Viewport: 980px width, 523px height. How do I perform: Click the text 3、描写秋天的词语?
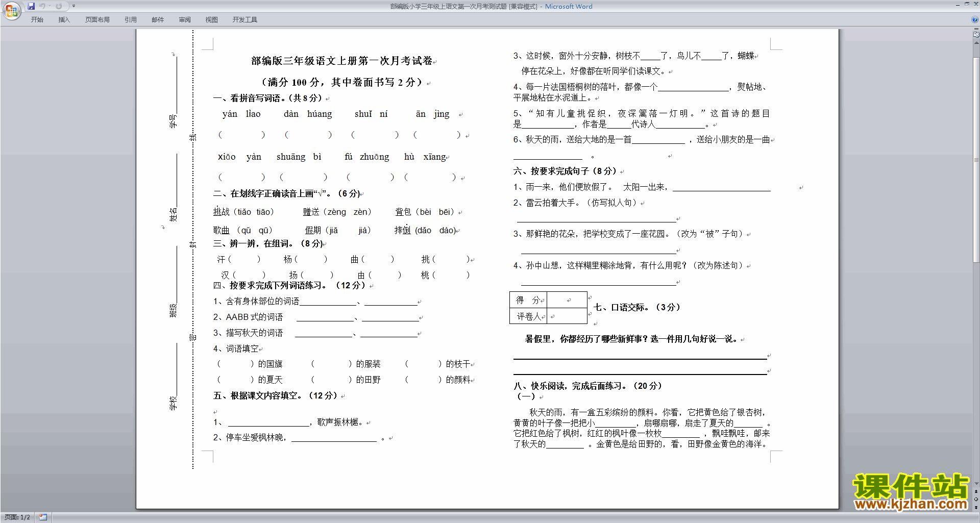tap(248, 333)
